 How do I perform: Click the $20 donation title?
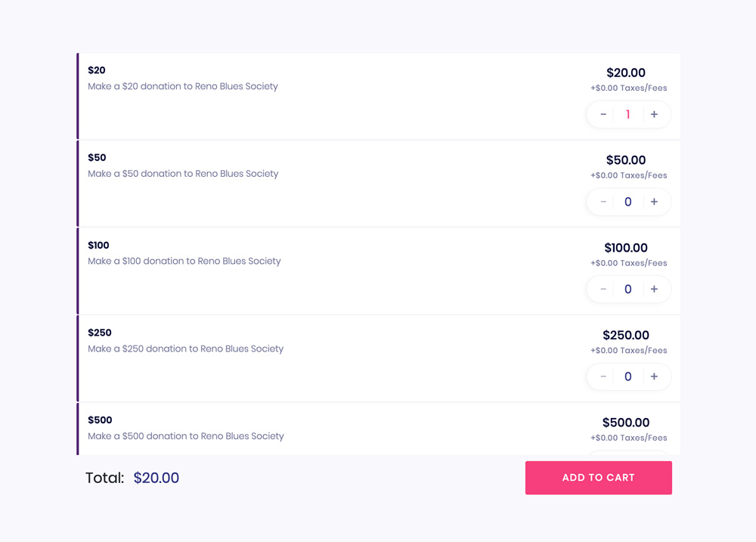coord(97,70)
